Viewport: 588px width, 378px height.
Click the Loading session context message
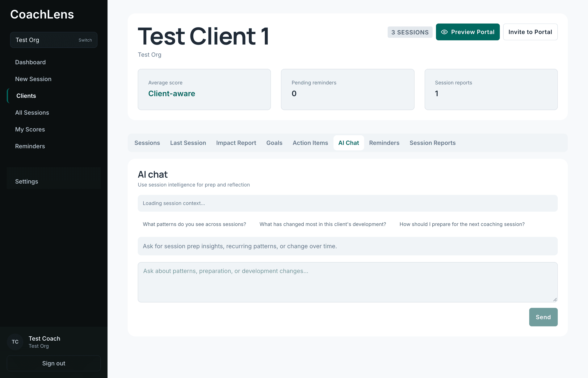pyautogui.click(x=348, y=203)
